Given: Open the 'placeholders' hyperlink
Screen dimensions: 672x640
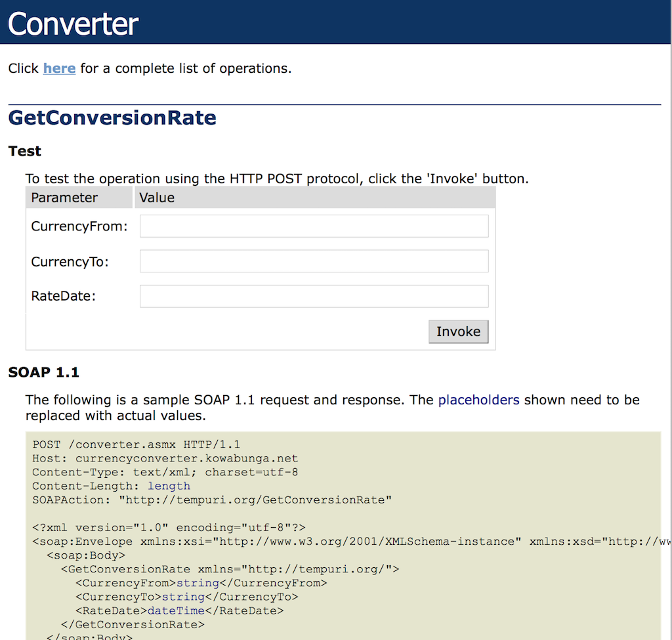Looking at the screenshot, I should coord(478,400).
